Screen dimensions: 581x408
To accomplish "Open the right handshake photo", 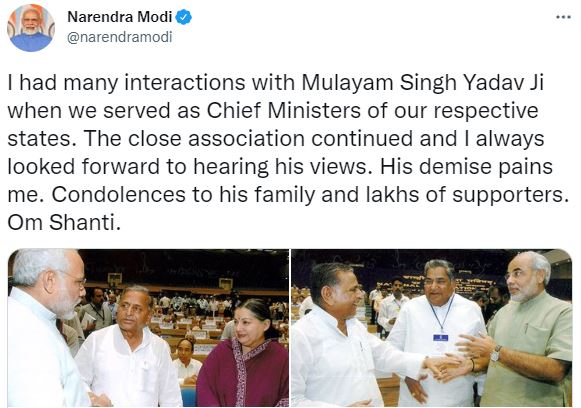I will click(432, 328).
